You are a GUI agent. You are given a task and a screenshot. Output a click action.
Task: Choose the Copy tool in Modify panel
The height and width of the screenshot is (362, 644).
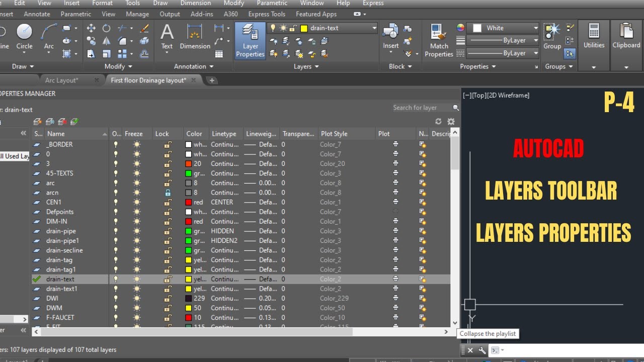91,41
